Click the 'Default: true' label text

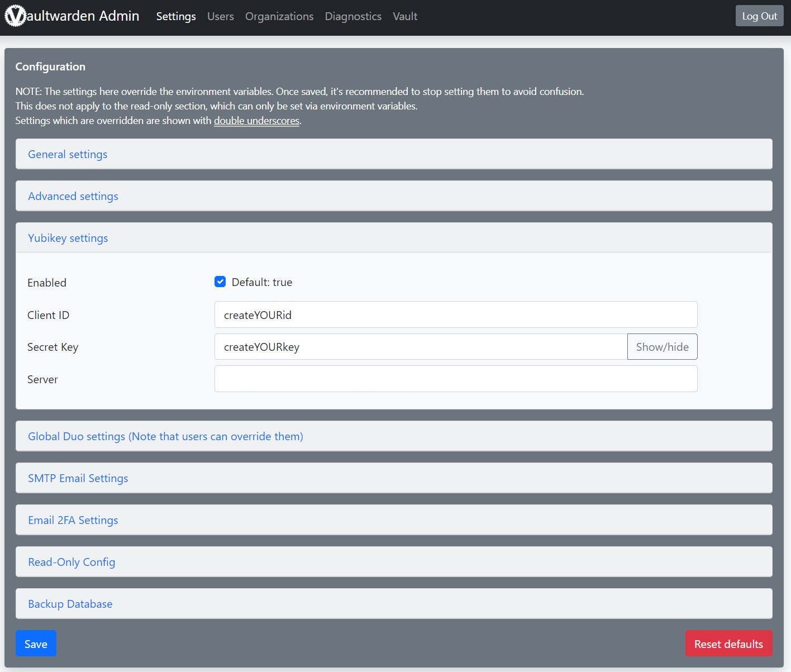(262, 282)
